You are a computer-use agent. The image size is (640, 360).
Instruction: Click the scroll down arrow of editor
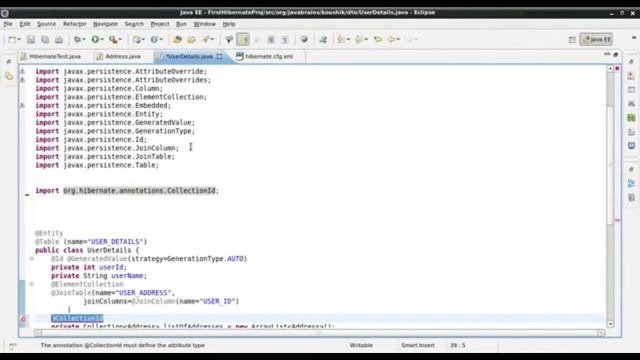pos(610,324)
